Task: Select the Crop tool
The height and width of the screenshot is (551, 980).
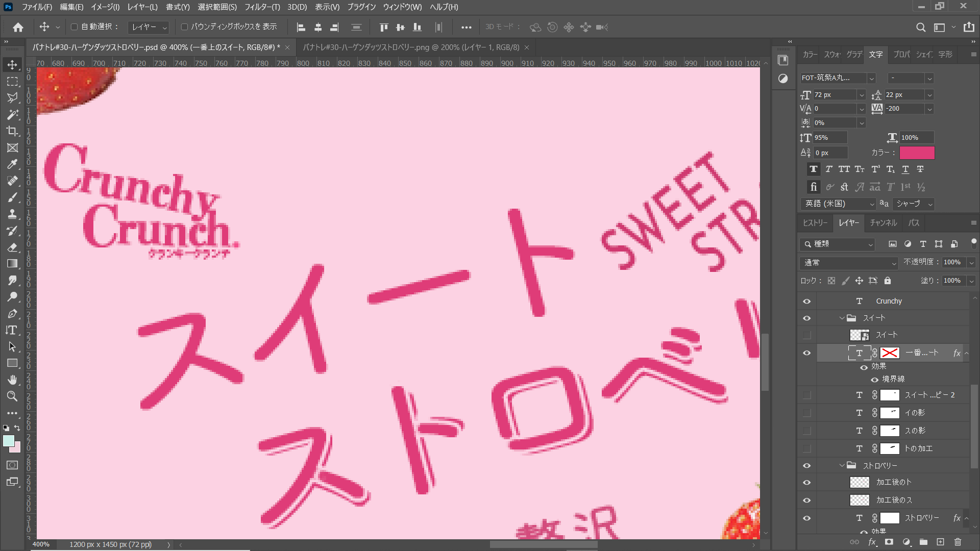Action: point(12,131)
